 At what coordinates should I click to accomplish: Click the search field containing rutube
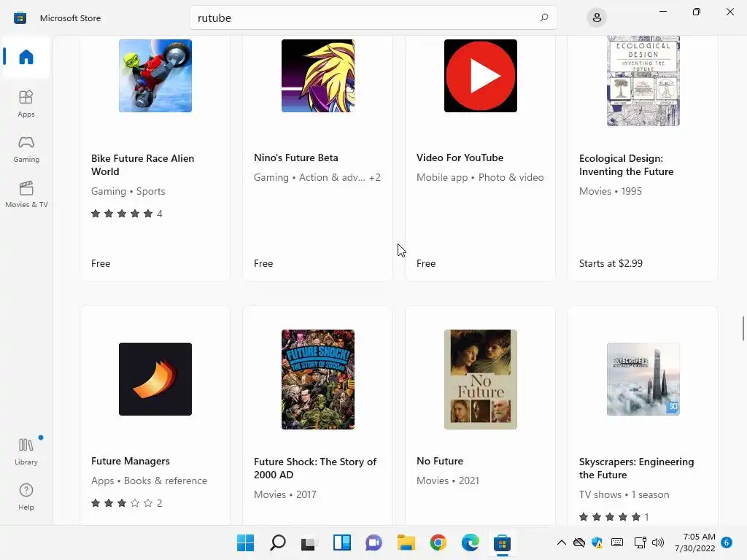tap(373, 17)
